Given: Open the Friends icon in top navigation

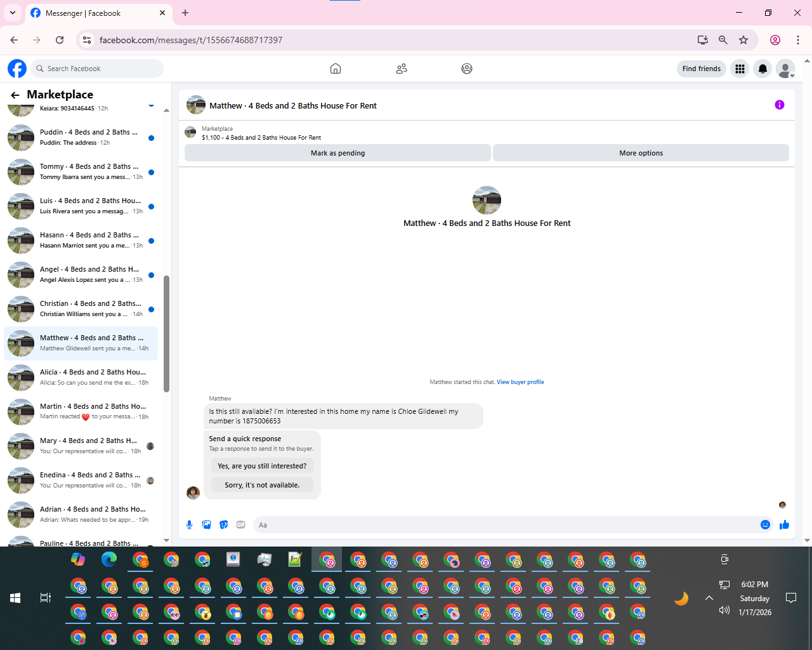Looking at the screenshot, I should pos(402,69).
